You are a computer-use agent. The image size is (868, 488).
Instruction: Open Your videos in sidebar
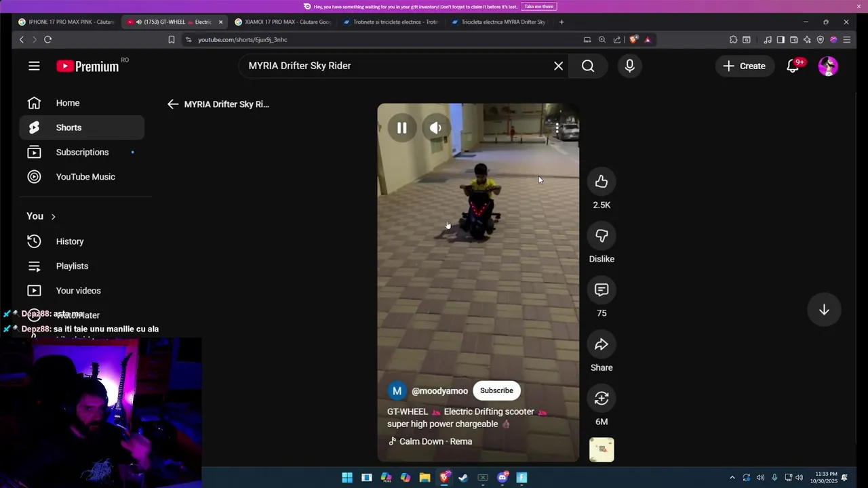(81, 291)
